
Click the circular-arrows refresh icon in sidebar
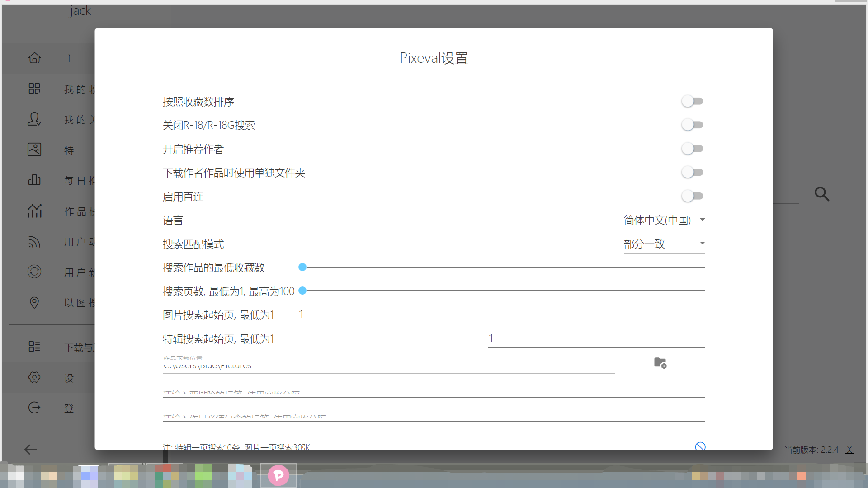click(x=34, y=272)
